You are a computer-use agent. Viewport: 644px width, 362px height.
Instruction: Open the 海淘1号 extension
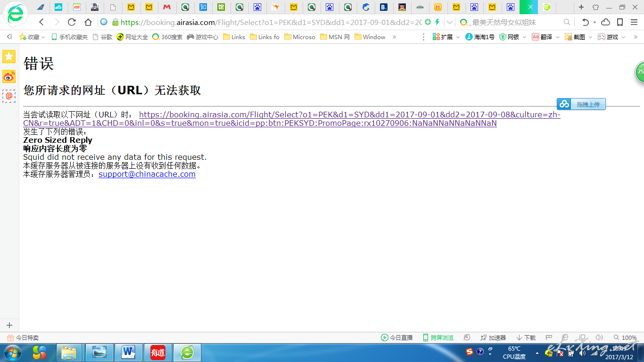tap(480, 37)
